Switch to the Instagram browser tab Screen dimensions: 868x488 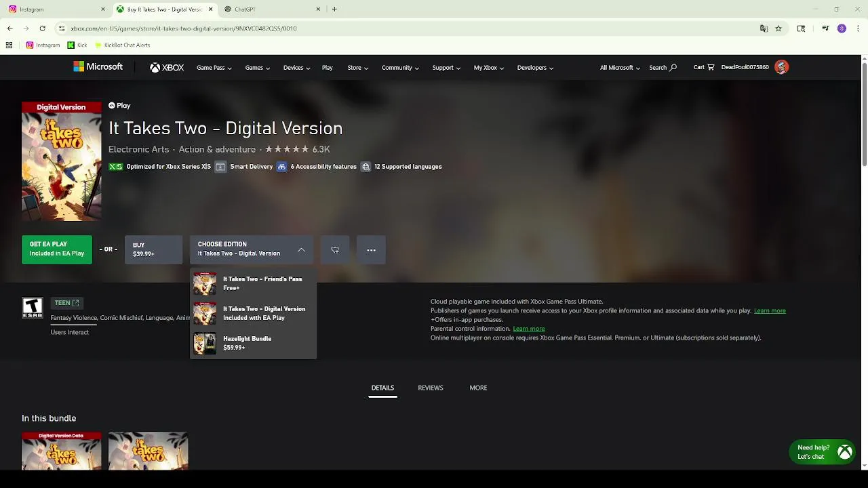(56, 9)
